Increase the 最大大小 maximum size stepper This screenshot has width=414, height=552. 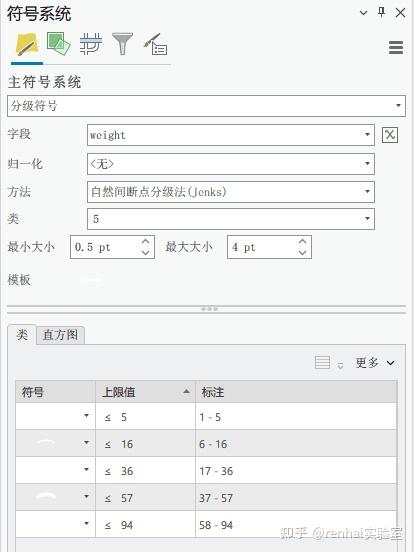click(302, 242)
